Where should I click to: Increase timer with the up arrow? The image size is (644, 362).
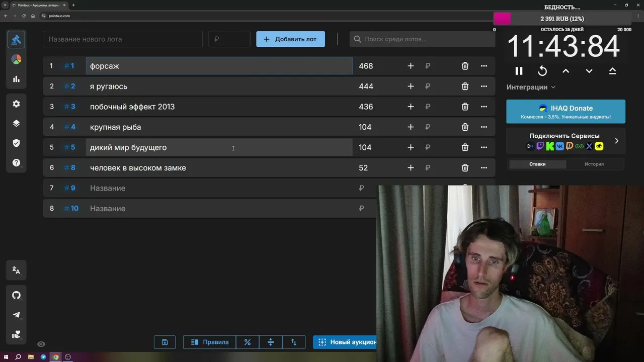point(566,71)
